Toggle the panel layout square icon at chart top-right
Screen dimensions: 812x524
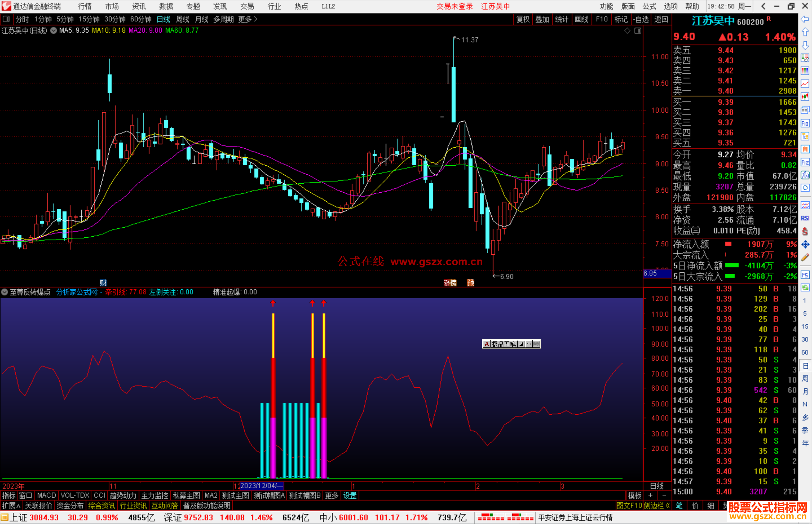click(638, 31)
